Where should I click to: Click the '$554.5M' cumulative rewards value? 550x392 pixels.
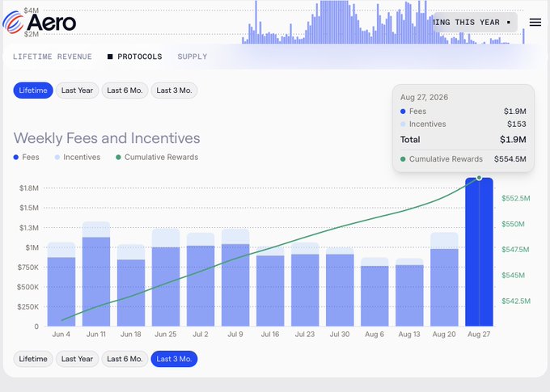[x=510, y=159]
